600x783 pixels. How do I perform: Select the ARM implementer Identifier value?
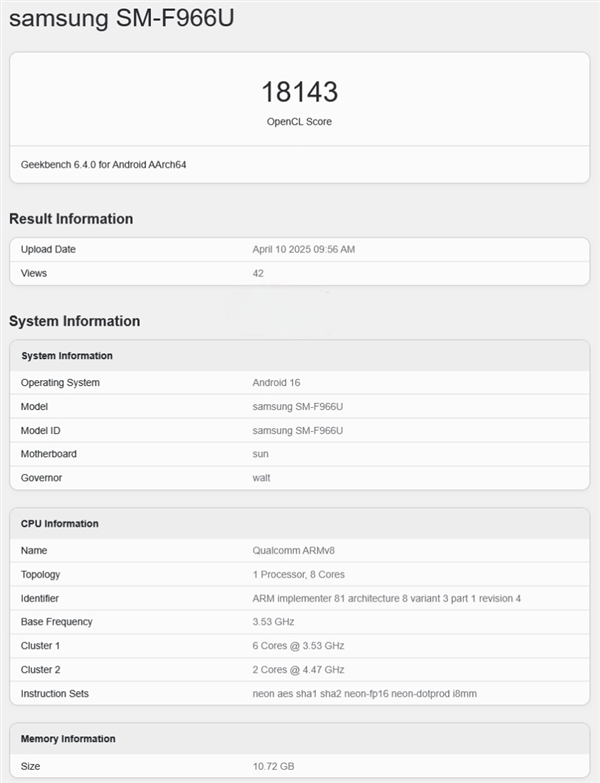tap(386, 599)
